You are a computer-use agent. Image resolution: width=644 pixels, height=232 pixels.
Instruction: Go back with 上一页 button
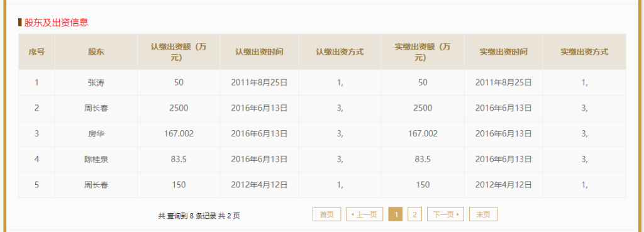click(365, 214)
